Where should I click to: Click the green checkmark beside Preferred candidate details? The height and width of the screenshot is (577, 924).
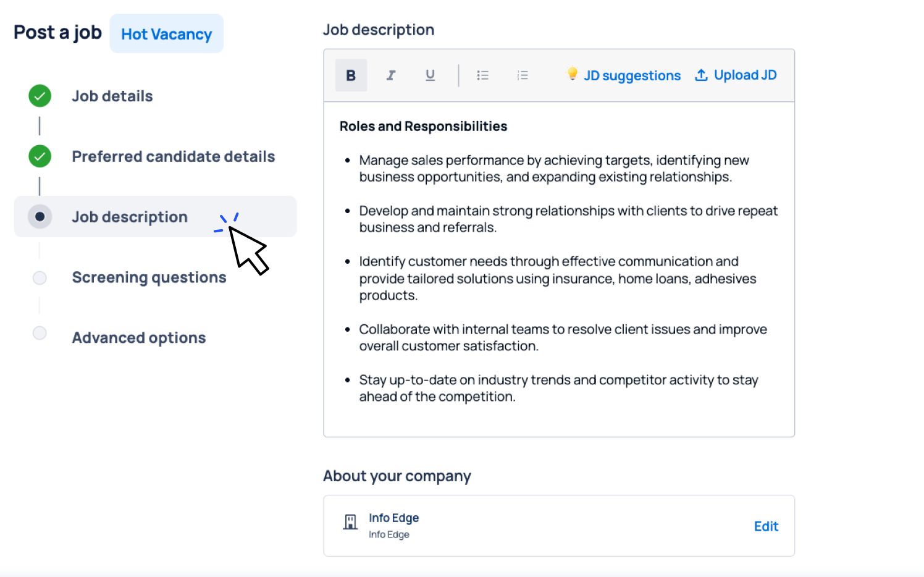point(40,156)
